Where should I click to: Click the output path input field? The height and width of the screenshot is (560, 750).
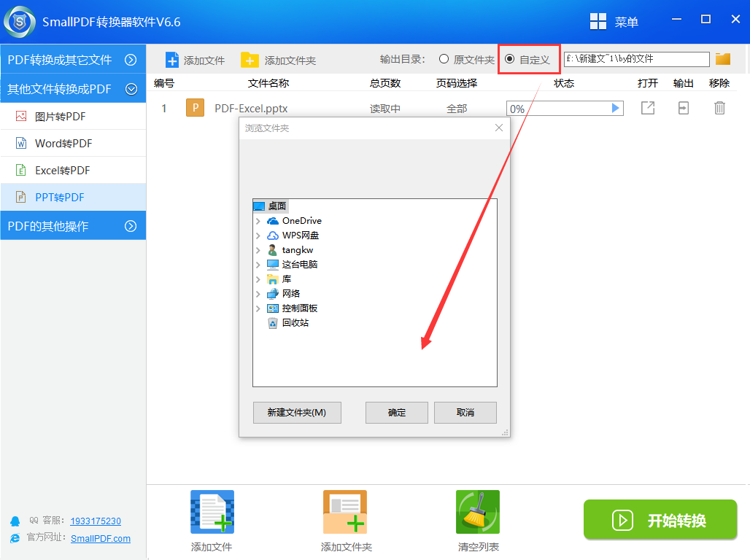point(637,59)
